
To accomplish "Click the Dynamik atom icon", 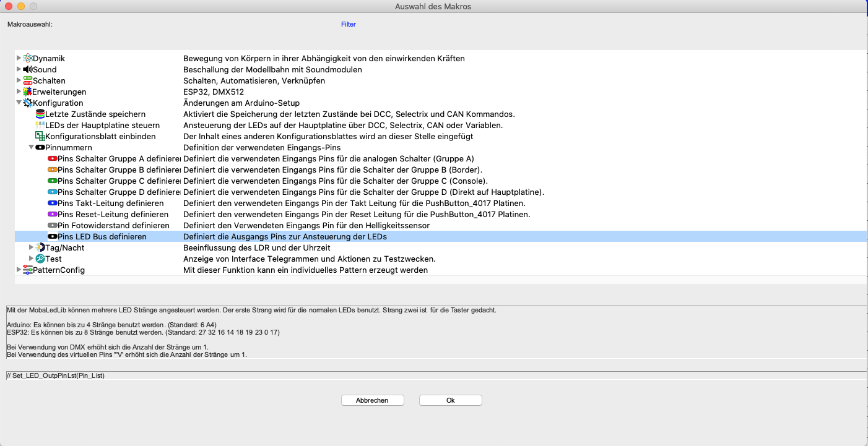I will [28, 58].
